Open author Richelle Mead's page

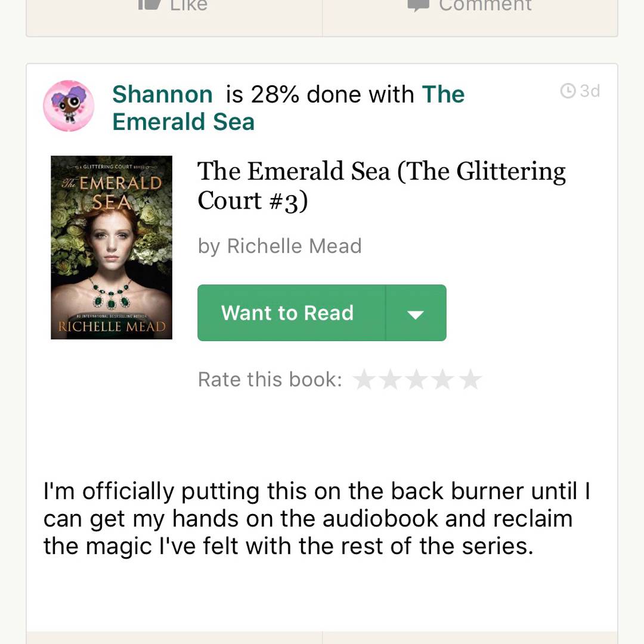(294, 246)
